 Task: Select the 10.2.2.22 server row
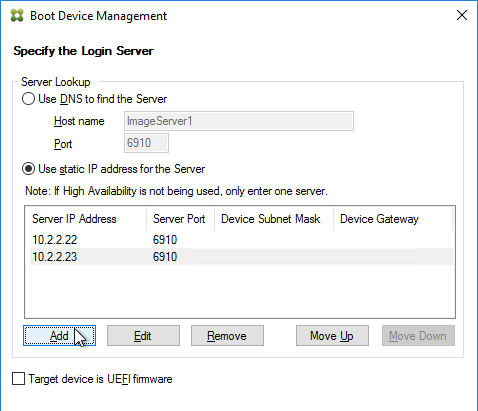[x=241, y=240]
